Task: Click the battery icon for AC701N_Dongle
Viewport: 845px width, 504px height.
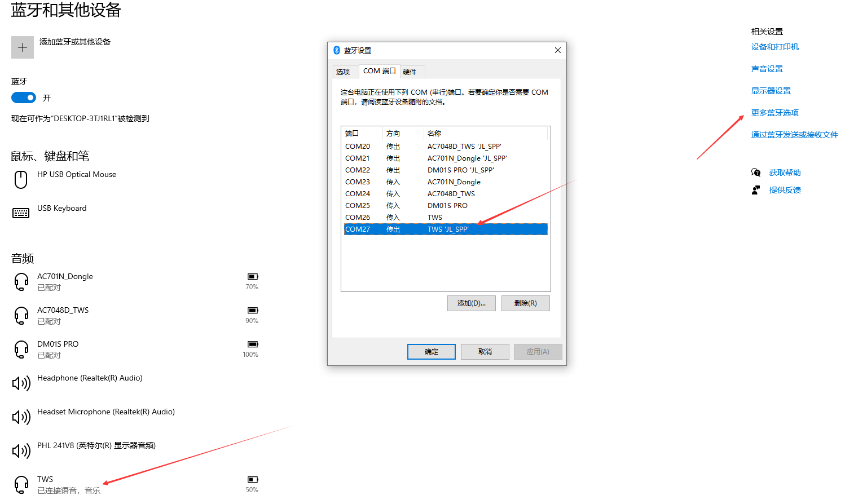Action: tap(253, 277)
